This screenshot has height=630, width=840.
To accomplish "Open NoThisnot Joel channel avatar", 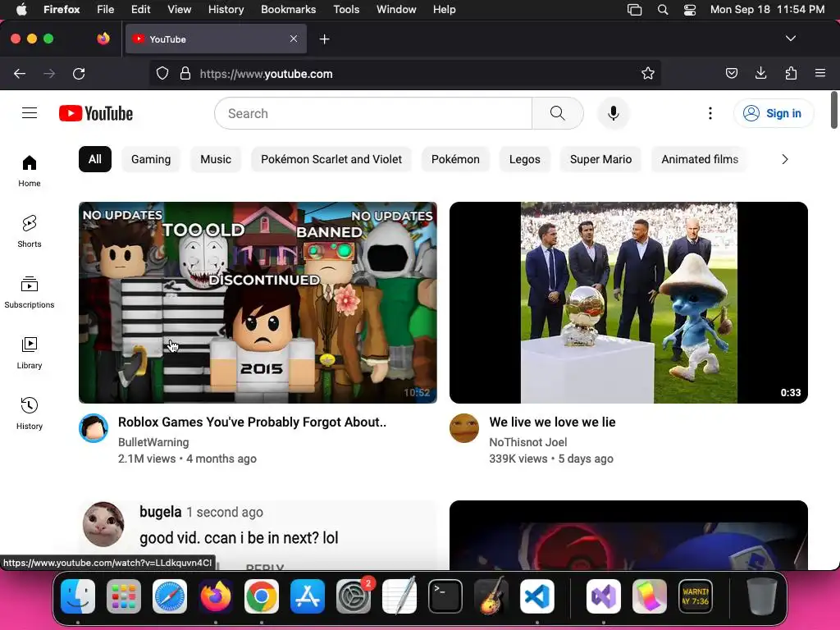I will point(464,428).
